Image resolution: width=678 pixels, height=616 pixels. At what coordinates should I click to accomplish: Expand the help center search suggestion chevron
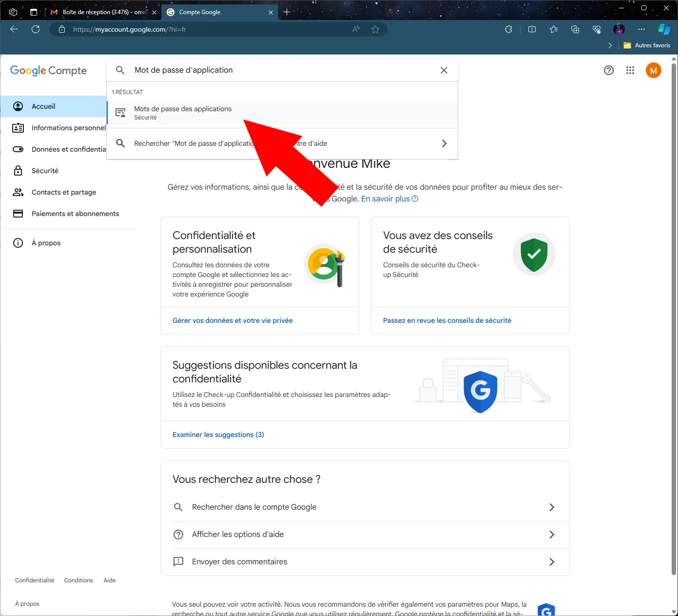coord(444,143)
